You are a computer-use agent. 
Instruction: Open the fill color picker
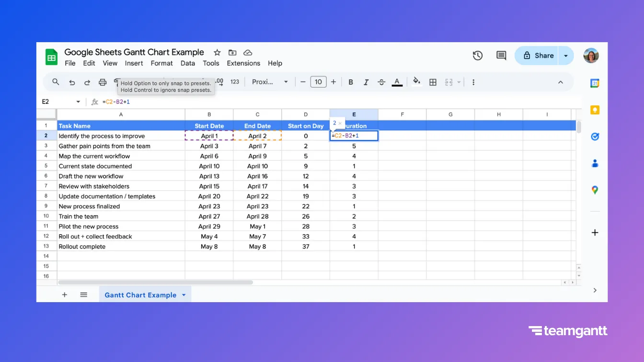(x=416, y=82)
